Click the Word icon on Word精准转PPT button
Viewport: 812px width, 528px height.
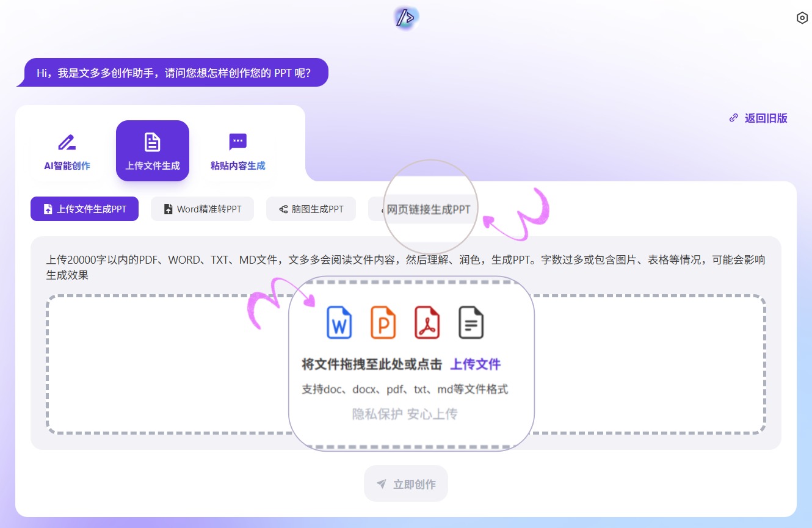coord(168,209)
